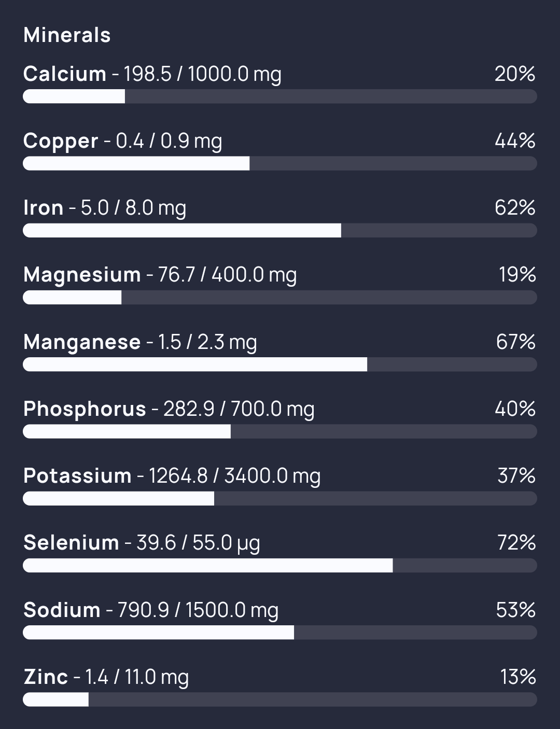Tap the Minerals section heading

[67, 35]
